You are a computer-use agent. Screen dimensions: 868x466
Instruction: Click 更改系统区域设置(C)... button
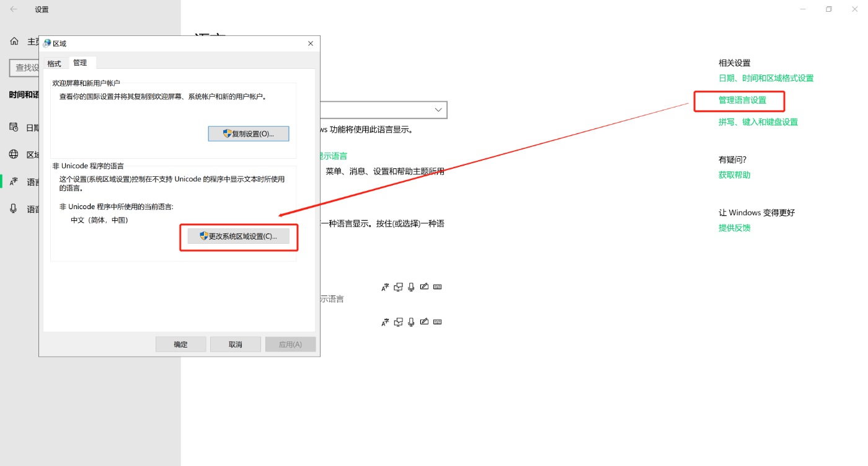tap(239, 236)
